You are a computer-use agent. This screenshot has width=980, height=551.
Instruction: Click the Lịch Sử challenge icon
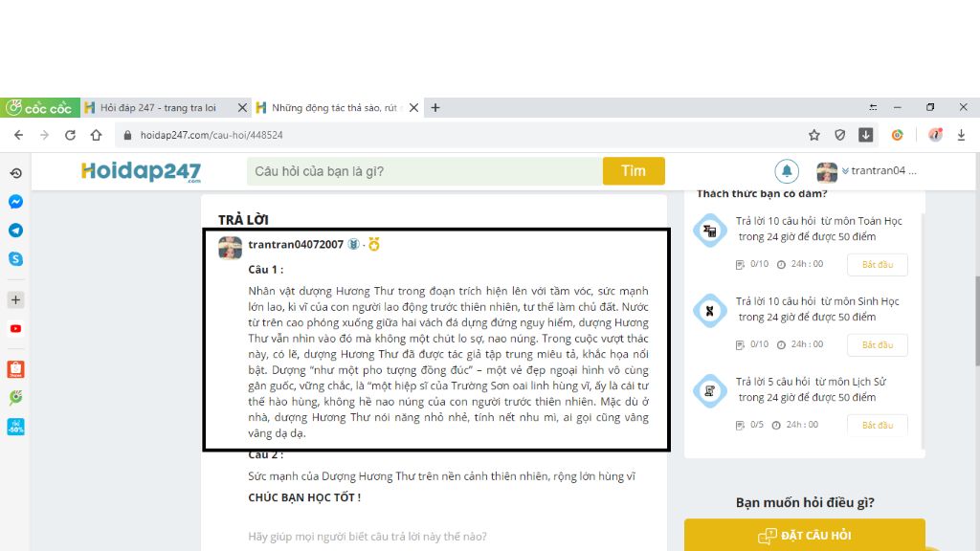click(x=710, y=391)
